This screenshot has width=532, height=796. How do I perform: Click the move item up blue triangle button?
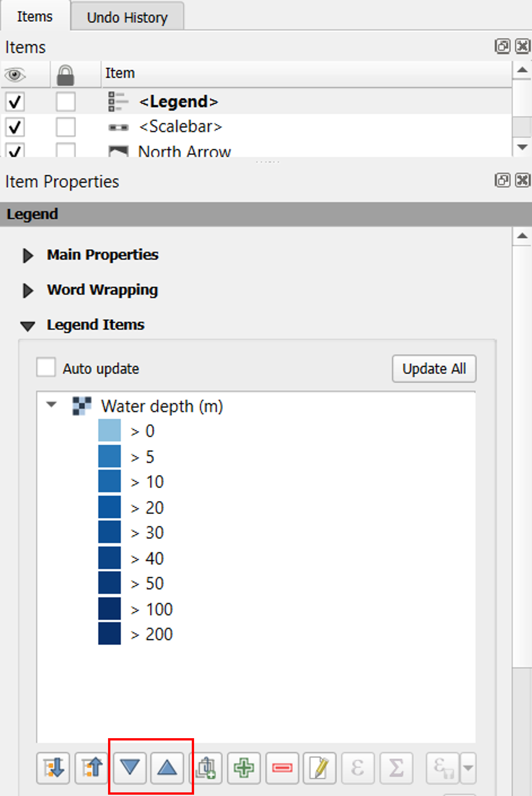click(167, 767)
